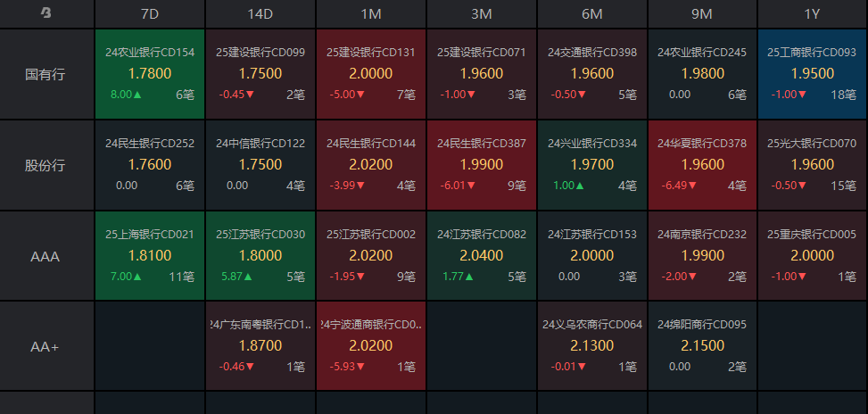This screenshot has height=414, width=868.
Task: Choose the 3M column header
Action: point(482,13)
